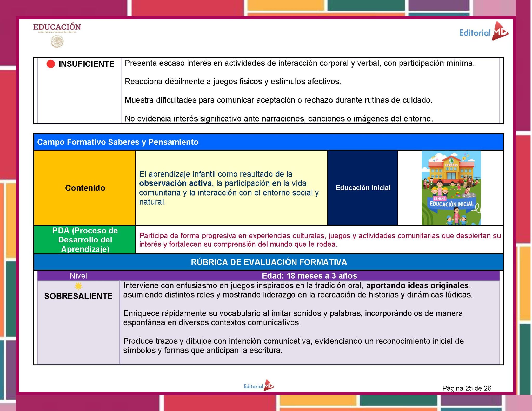Click the red circle beside INSUFICIENTE

pyautogui.click(x=51, y=64)
